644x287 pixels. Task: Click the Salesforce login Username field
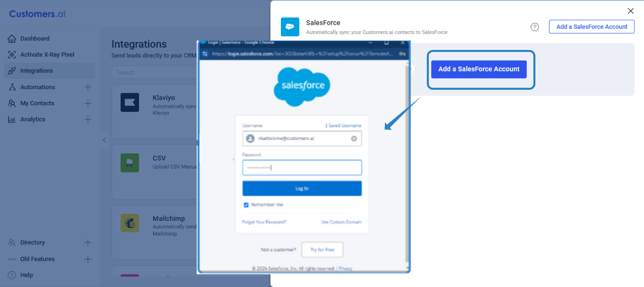[302, 138]
